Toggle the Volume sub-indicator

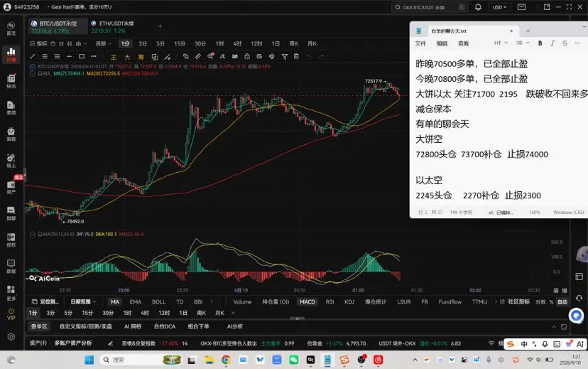pyautogui.click(x=242, y=301)
